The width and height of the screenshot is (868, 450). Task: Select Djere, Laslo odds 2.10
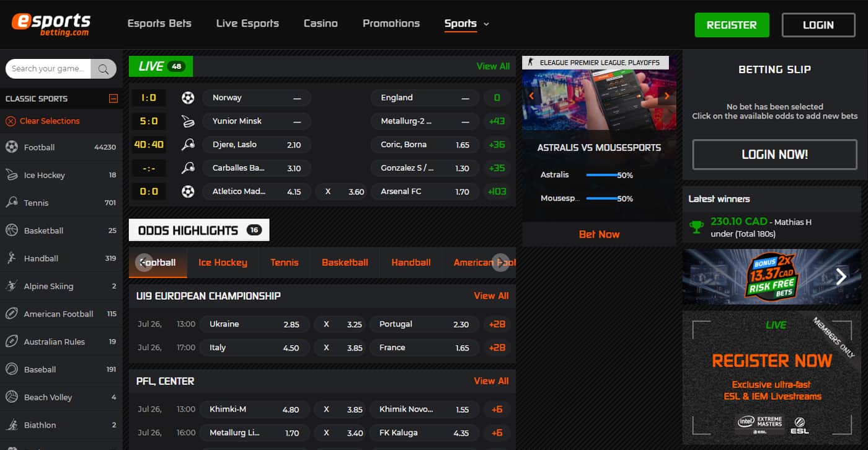(x=256, y=145)
